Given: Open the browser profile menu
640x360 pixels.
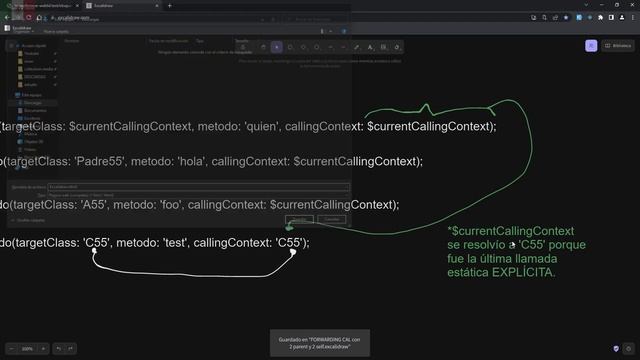Looking at the screenshot, I should [x=622, y=18].
